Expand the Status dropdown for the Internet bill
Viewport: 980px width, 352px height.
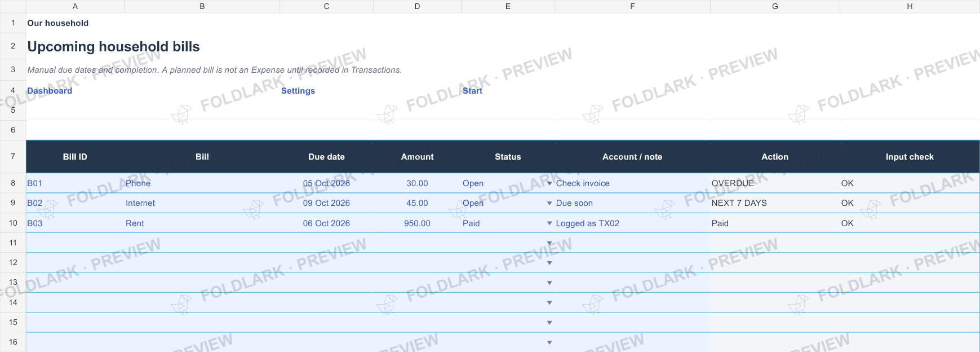(549, 203)
